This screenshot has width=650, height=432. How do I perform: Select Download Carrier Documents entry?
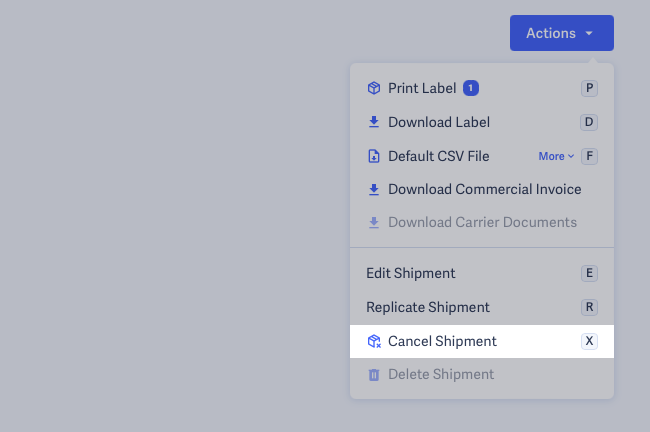482,223
